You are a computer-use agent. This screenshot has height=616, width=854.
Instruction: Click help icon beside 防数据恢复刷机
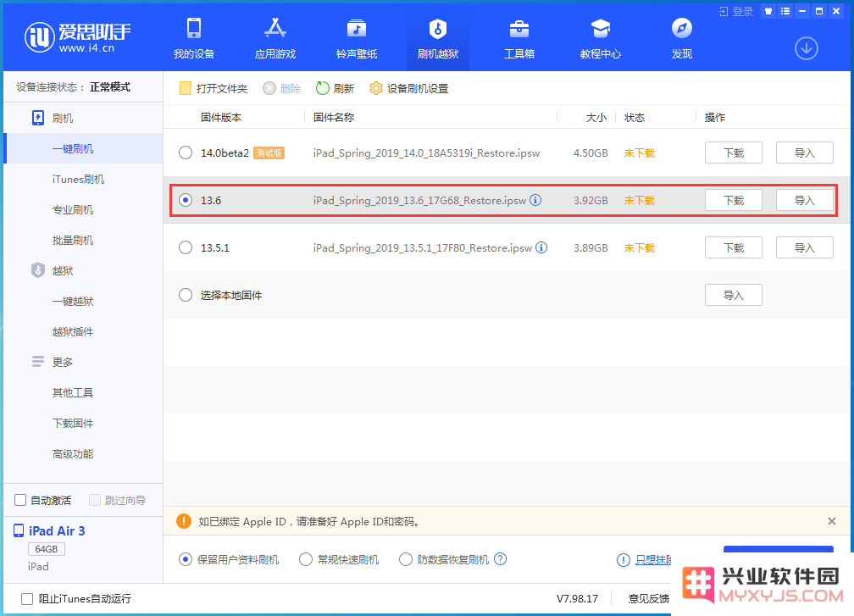point(500,559)
